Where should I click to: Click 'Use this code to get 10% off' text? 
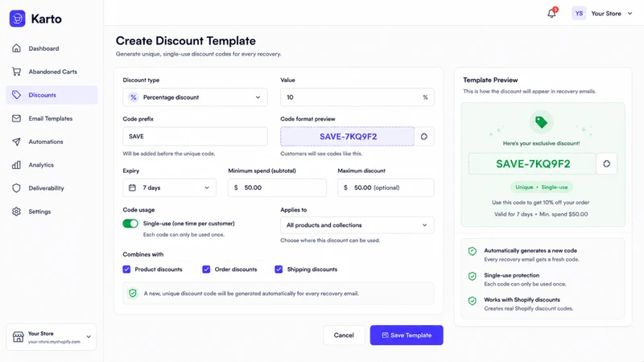coord(540,203)
